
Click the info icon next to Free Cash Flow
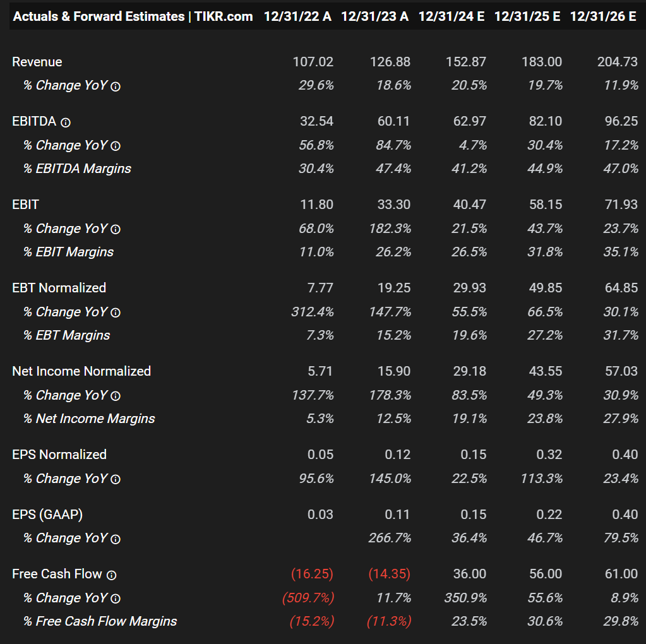111,575
